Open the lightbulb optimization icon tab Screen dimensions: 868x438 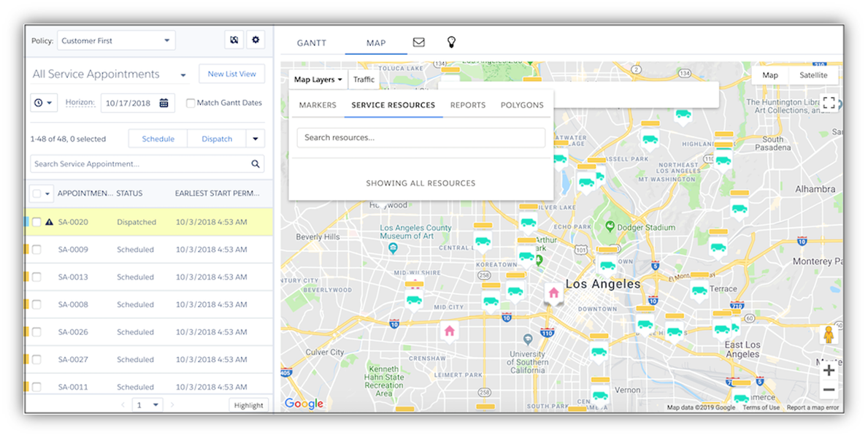(x=451, y=42)
